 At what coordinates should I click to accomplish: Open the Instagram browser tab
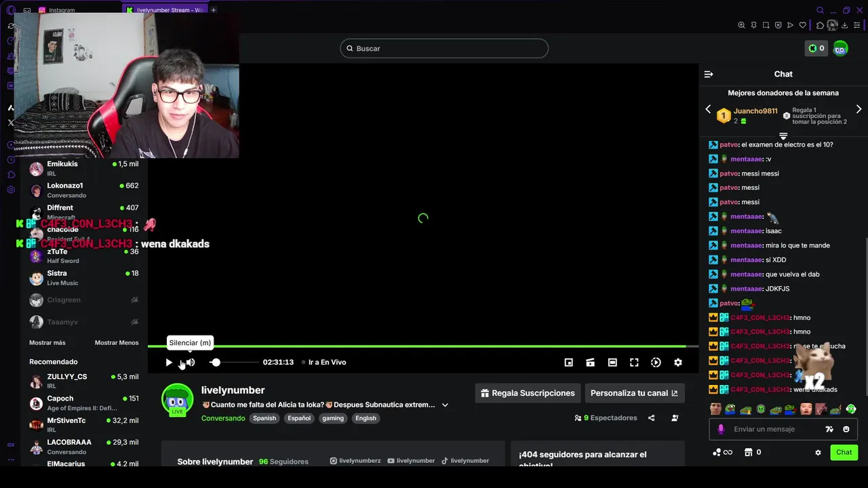click(x=62, y=10)
